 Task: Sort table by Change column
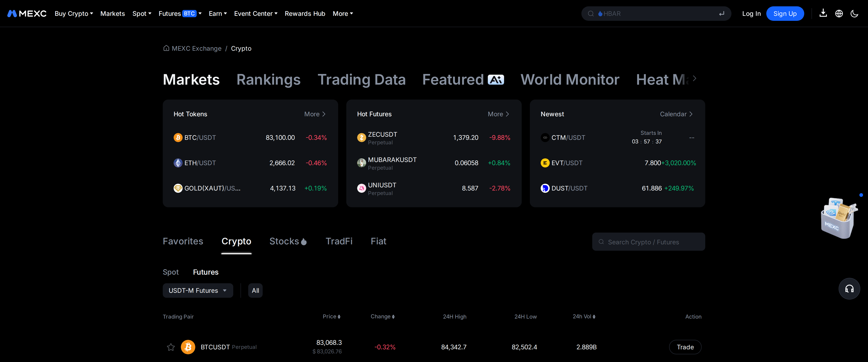coord(382,317)
